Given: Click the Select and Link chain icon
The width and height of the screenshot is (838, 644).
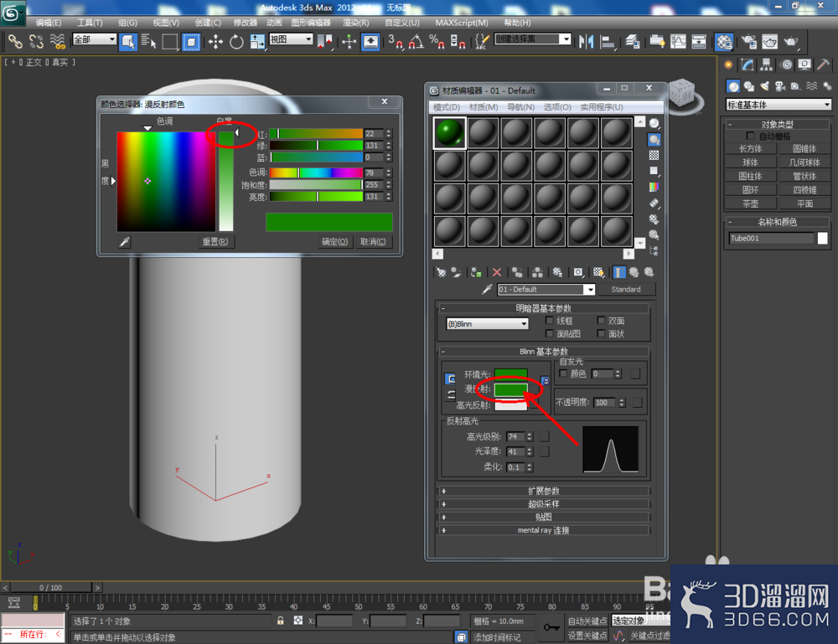Looking at the screenshot, I should click(x=15, y=42).
